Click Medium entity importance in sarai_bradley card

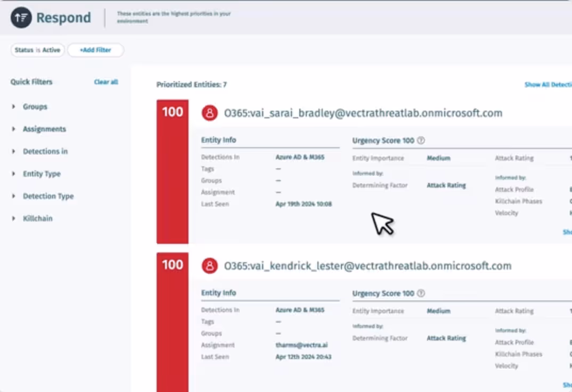point(438,158)
